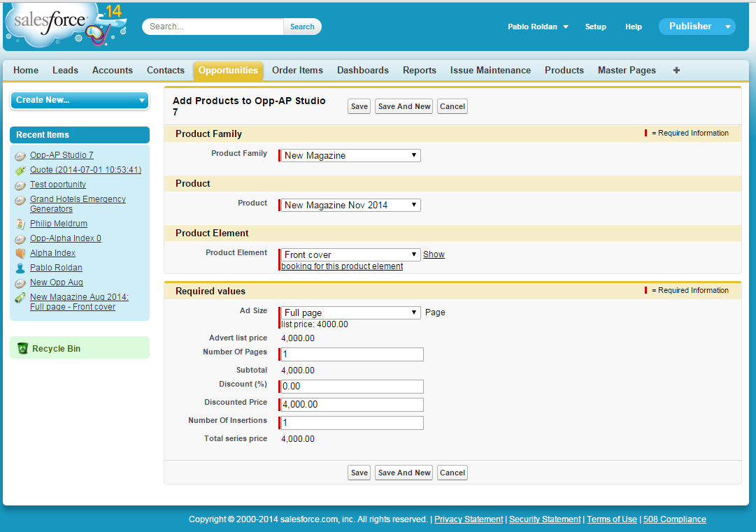Click icon beside Opp-AP Studio 7 recent item
The image size is (756, 532).
coord(20,156)
